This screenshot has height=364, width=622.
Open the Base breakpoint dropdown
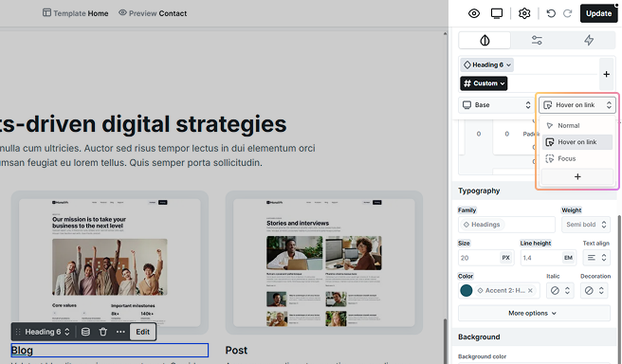coord(497,105)
